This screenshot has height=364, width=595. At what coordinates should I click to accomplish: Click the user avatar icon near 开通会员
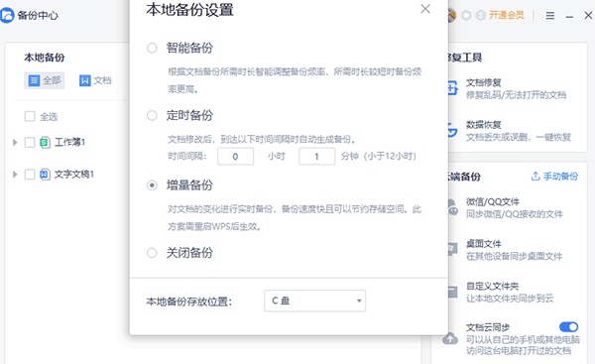451,15
